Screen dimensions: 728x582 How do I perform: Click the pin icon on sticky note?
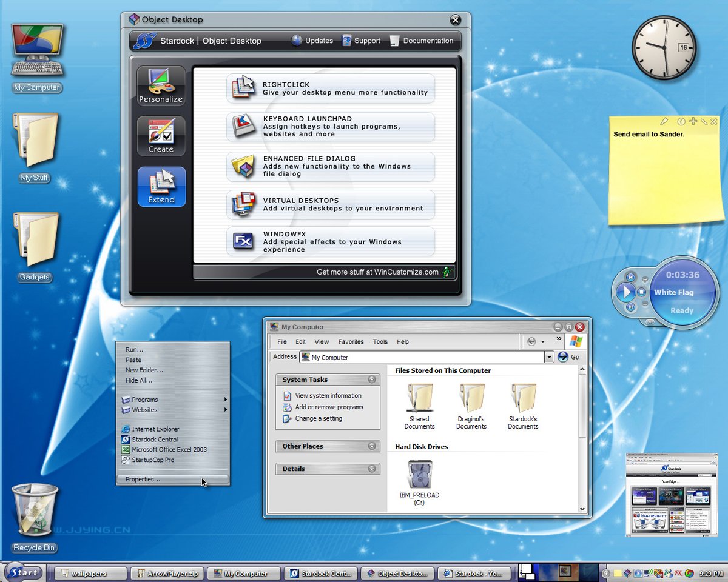click(x=704, y=122)
